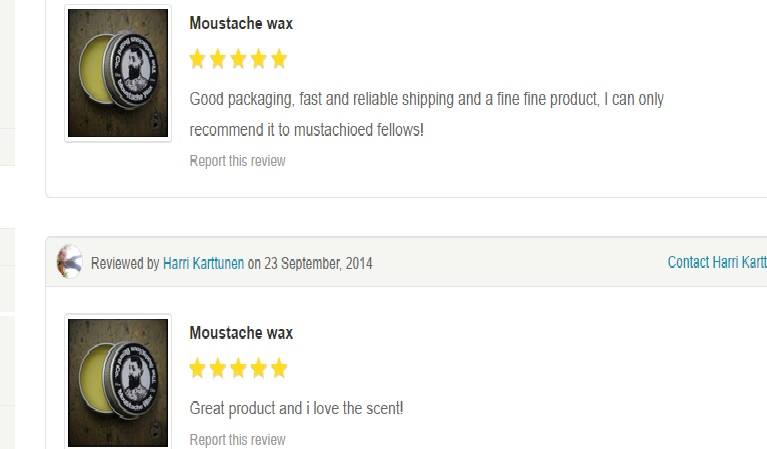This screenshot has height=449, width=767.
Task: Click the Contact Harri Karttunen link
Action: (716, 262)
